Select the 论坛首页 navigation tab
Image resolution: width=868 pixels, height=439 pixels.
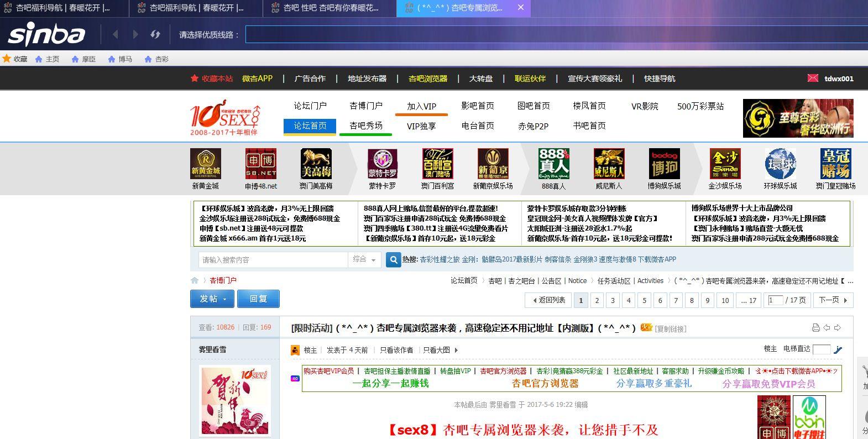[310, 126]
